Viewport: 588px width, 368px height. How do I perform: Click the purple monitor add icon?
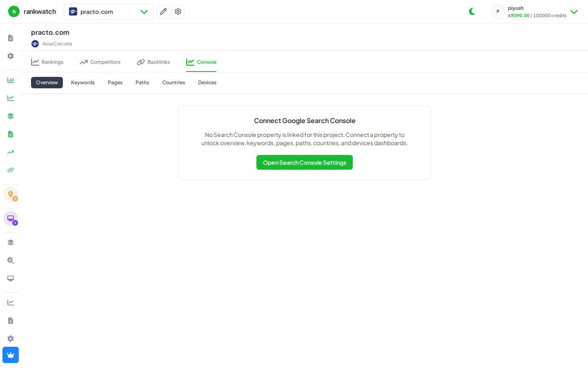point(11,218)
